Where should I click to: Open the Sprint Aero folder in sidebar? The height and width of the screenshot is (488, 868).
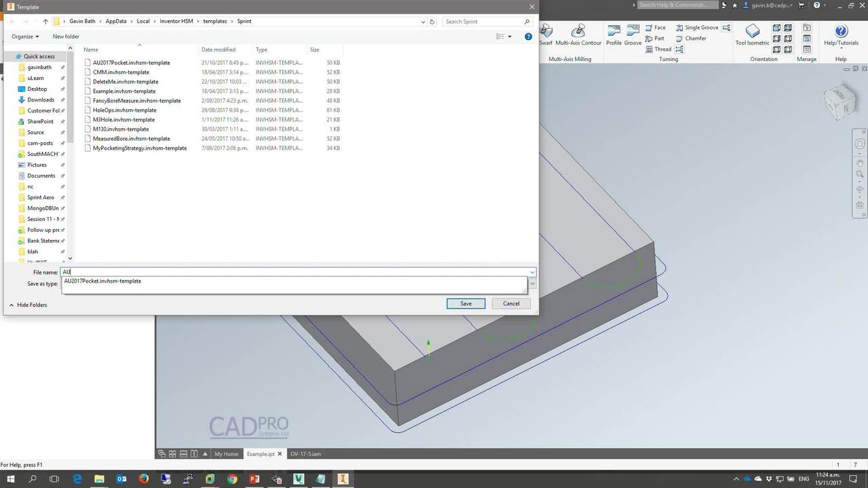(40, 197)
